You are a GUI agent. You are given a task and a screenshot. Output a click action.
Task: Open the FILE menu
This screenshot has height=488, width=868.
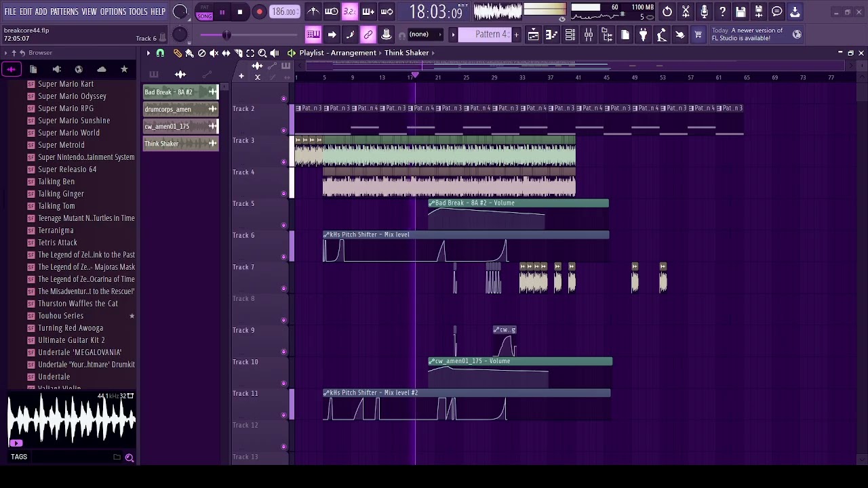(10, 12)
